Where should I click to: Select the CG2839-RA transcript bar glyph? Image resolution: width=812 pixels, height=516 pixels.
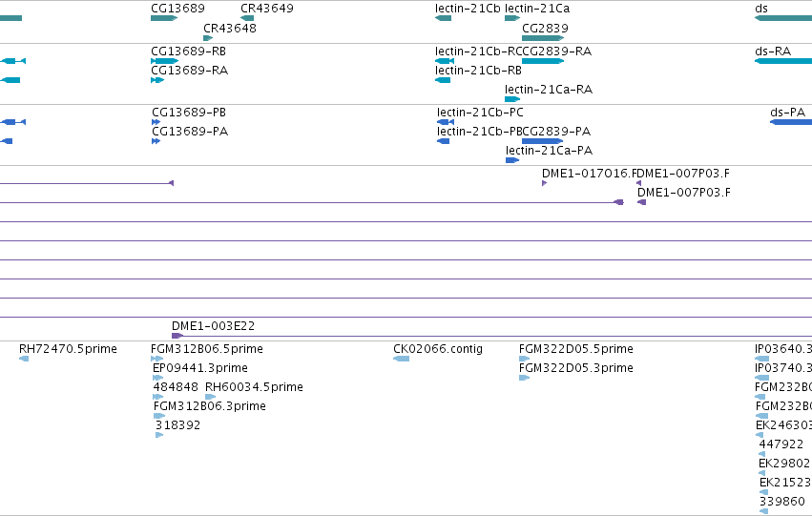tap(543, 61)
